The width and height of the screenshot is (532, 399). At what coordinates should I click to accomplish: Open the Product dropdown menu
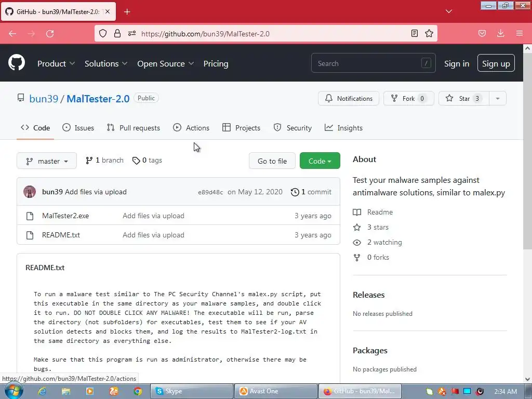tap(56, 63)
